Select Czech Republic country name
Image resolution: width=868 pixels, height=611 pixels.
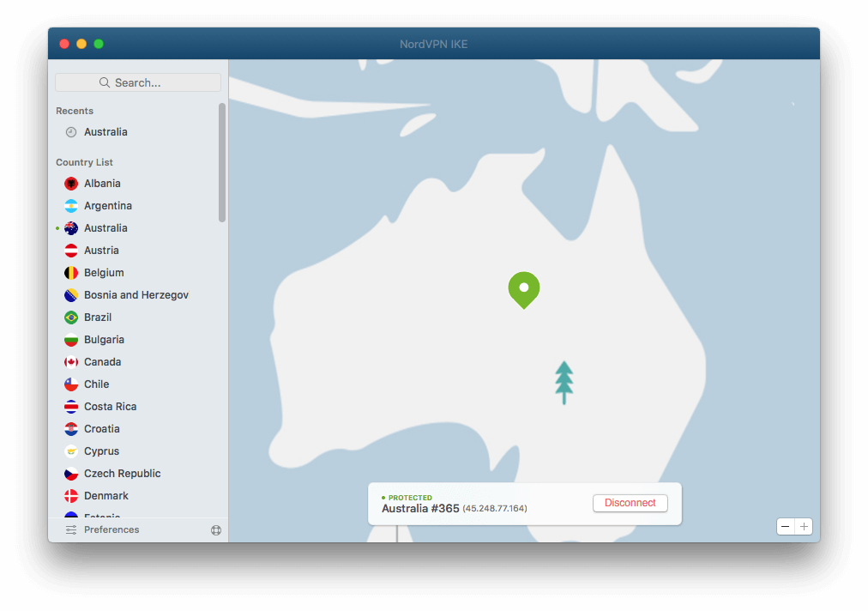pyautogui.click(x=123, y=474)
